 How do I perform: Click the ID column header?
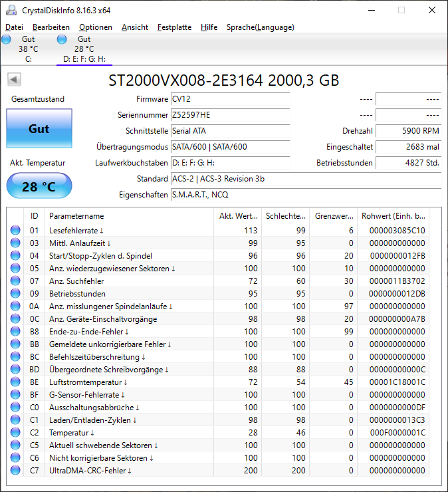point(34,216)
